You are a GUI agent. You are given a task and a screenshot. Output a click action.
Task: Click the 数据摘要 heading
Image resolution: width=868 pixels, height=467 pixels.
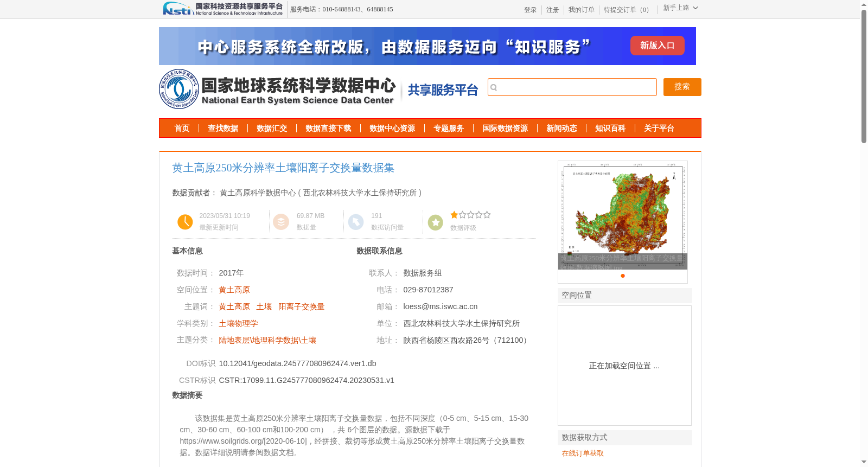click(x=187, y=395)
